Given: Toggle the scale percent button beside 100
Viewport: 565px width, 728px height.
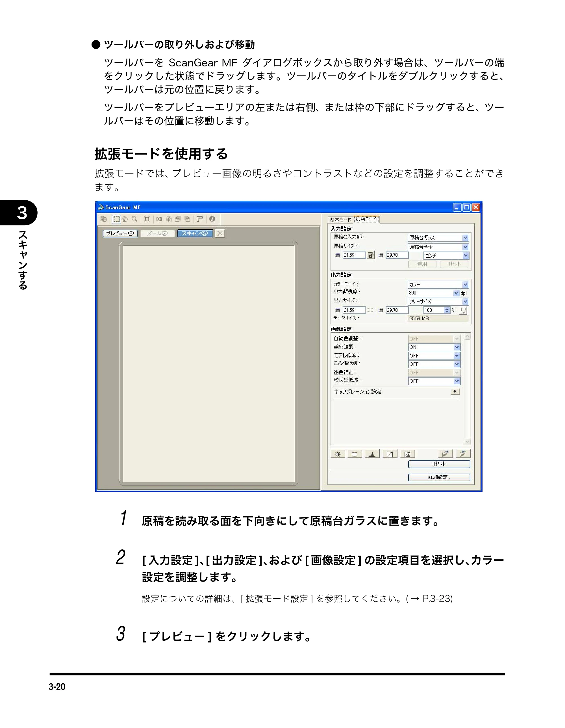Looking at the screenshot, I should click(x=463, y=311).
